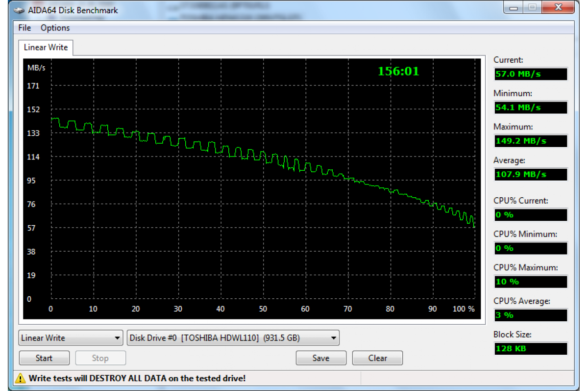Image resolution: width=588 pixels, height=391 pixels.
Task: Maximize the Disk Benchmark window
Action: pyautogui.click(x=532, y=8)
